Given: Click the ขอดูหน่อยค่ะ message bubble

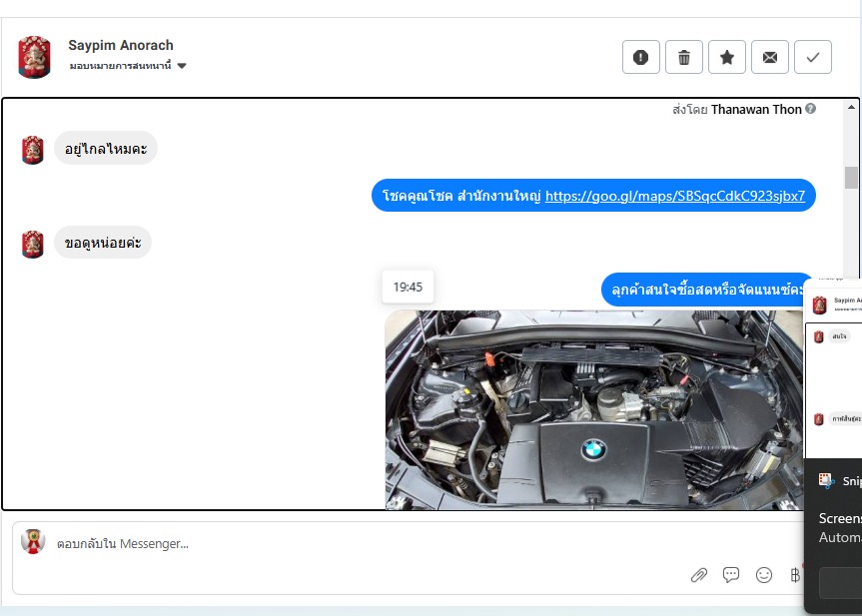Looking at the screenshot, I should pyautogui.click(x=103, y=243).
